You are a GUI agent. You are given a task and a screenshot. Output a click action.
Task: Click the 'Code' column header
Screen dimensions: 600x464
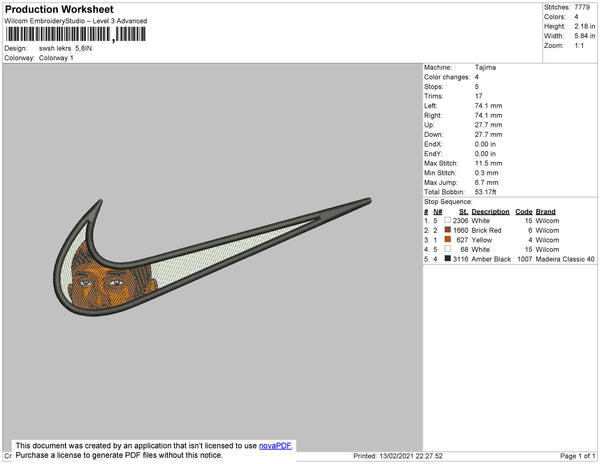(524, 212)
